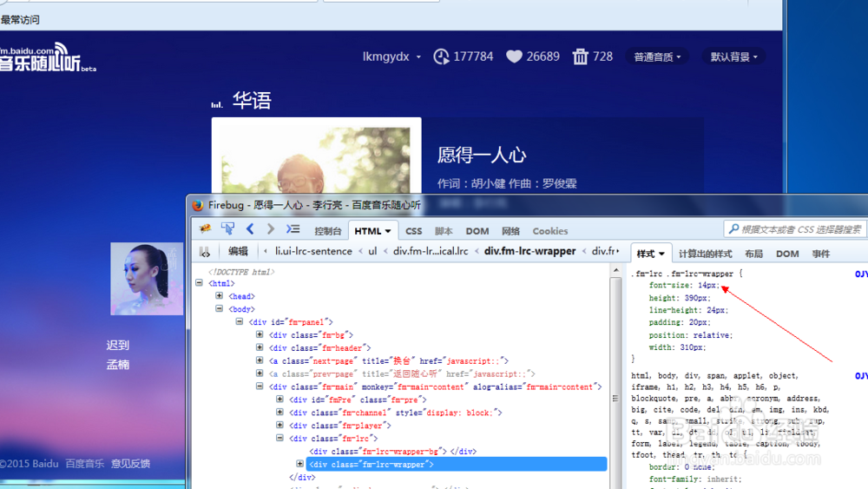Switch to the top DOM tab
This screenshot has height=489, width=868.
[477, 231]
